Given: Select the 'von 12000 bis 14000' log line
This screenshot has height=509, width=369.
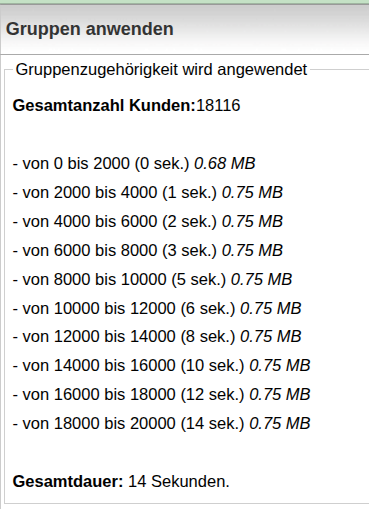Looking at the screenshot, I should coord(157,337).
